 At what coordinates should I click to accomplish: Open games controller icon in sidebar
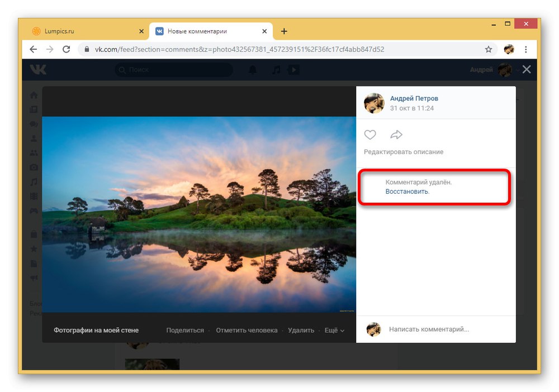pyautogui.click(x=34, y=211)
